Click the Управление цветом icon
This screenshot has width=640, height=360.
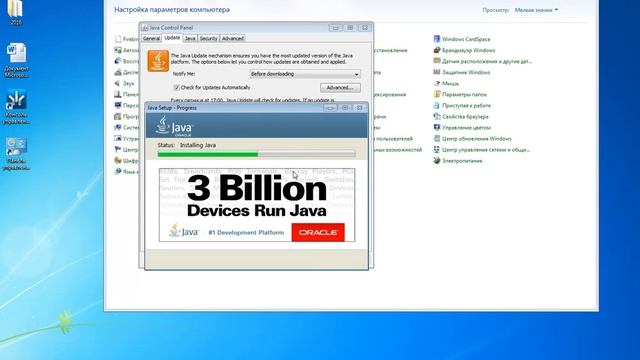[x=437, y=127]
